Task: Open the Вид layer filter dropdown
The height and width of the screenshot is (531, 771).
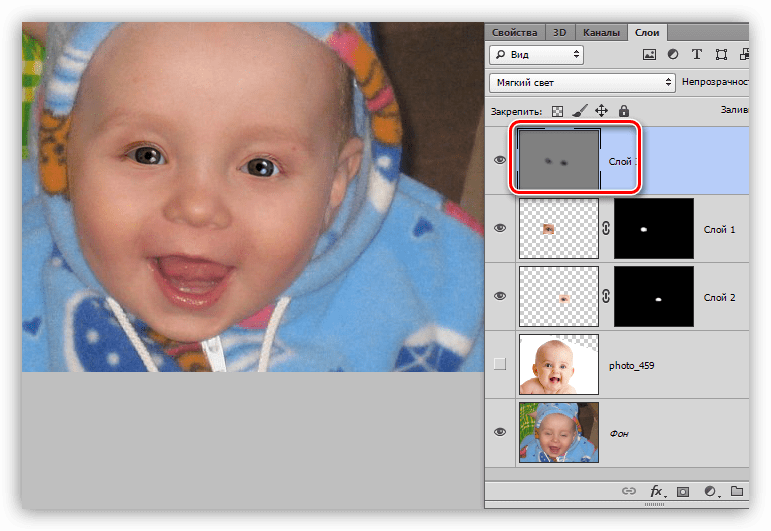Action: (536, 55)
